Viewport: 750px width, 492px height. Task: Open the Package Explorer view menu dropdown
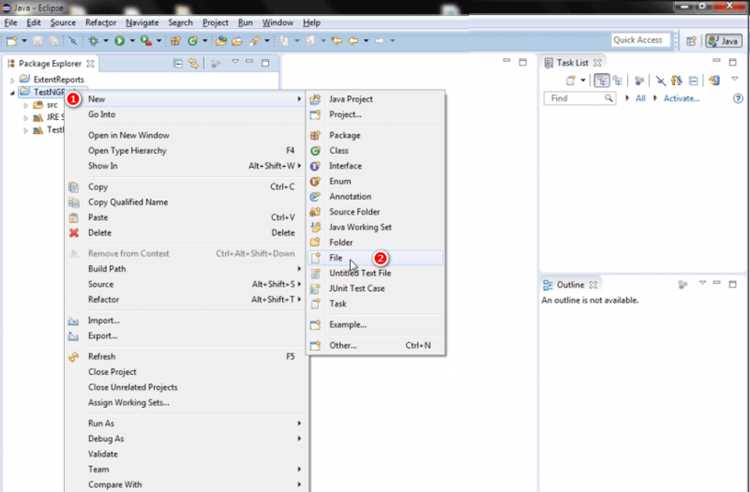tap(235, 62)
